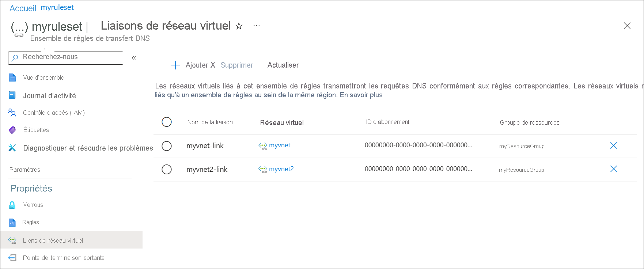Viewport: 644px width, 269px height.
Task: Select Liens de réseau virtuel menu item
Action: [71, 240]
